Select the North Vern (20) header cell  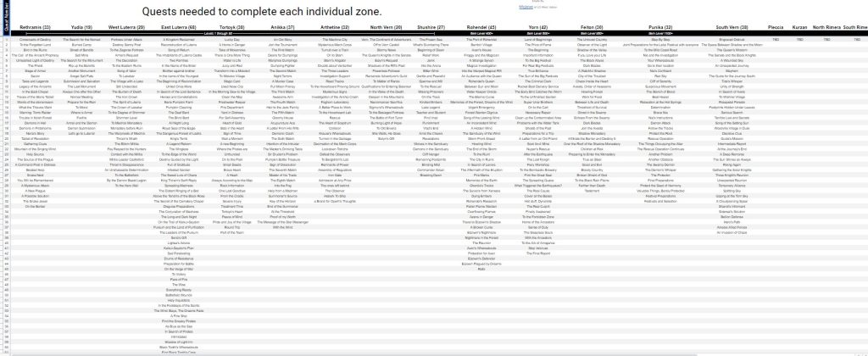387,27
